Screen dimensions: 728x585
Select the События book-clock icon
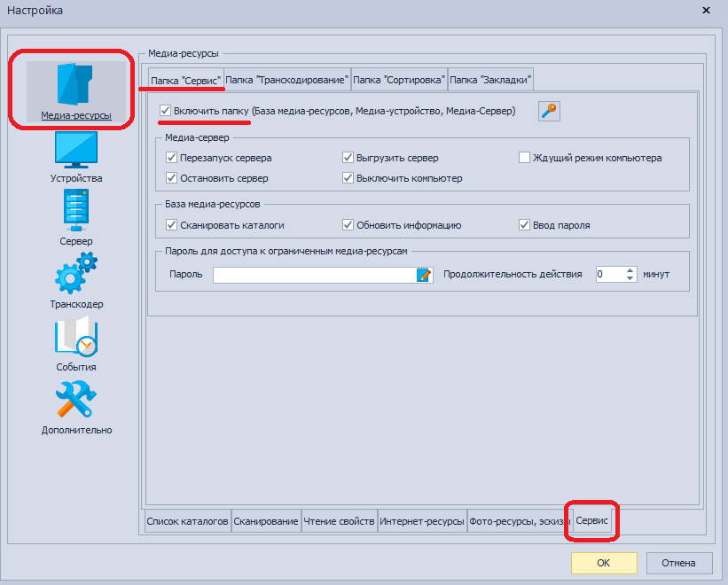point(75,339)
